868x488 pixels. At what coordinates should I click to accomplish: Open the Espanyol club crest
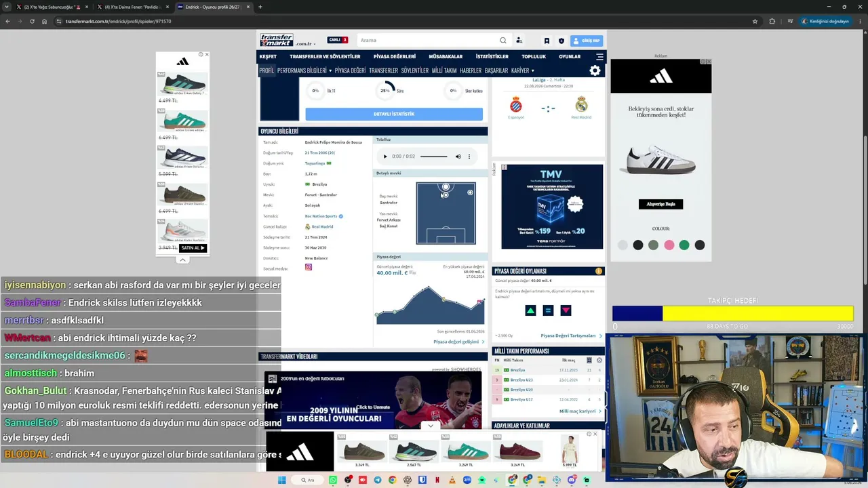tap(516, 104)
